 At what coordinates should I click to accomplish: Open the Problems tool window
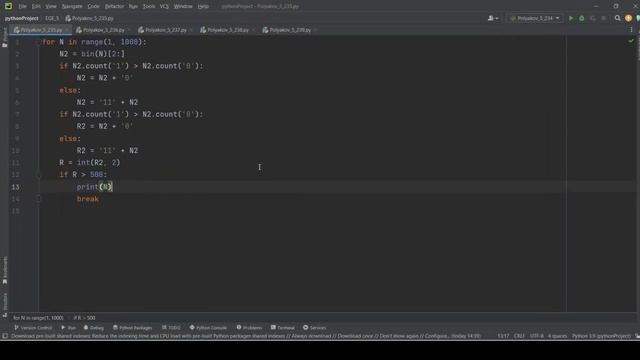click(x=249, y=328)
